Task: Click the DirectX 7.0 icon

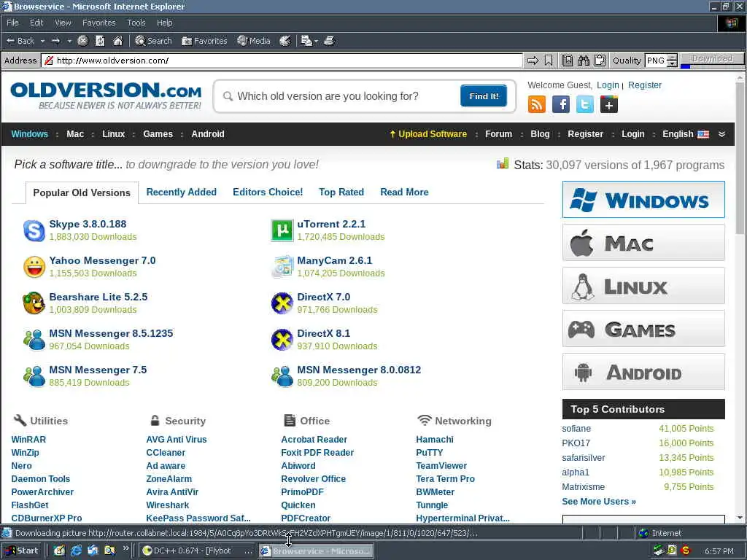Action: coord(282,303)
